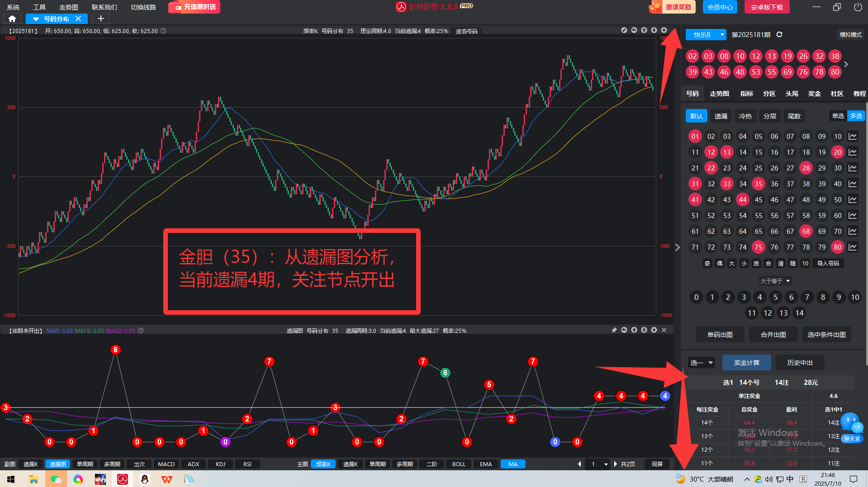868x487 pixels.
Task: Open QQ penguin icon in the taskbar
Action: tap(145, 479)
